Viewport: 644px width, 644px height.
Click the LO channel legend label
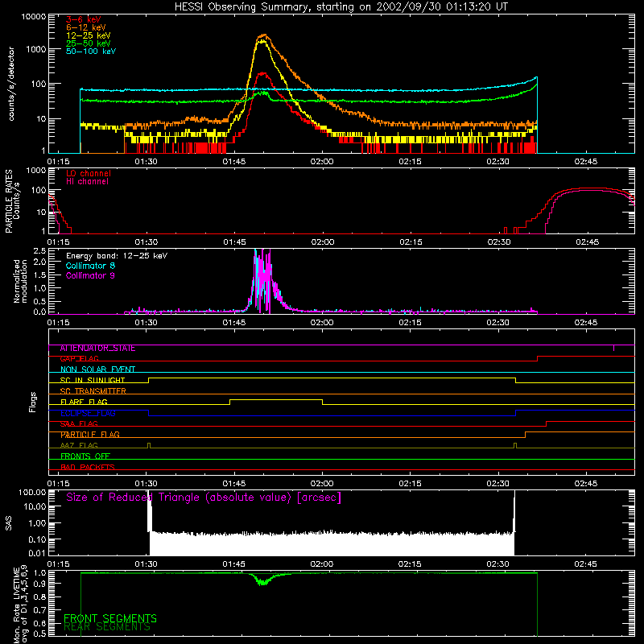pyautogui.click(x=89, y=173)
